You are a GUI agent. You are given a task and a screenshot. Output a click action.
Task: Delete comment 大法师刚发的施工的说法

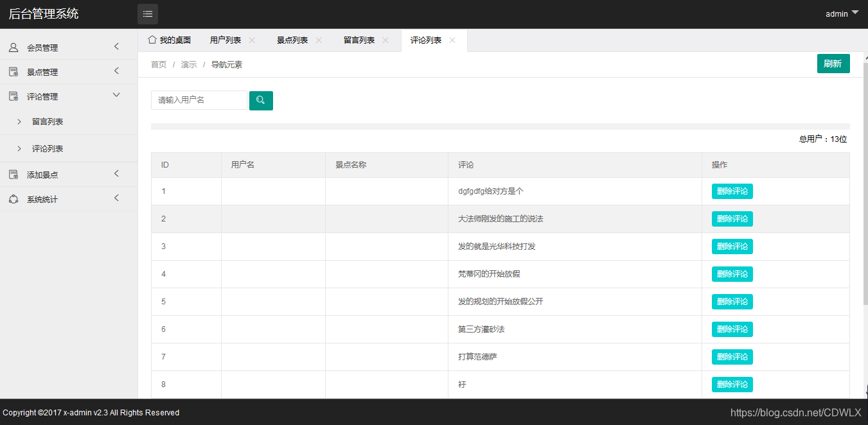tap(732, 219)
